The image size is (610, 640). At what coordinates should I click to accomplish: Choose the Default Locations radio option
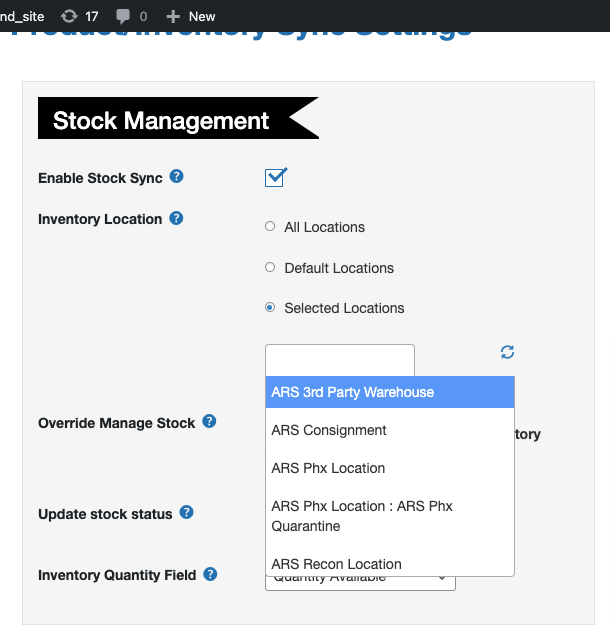coord(270,268)
